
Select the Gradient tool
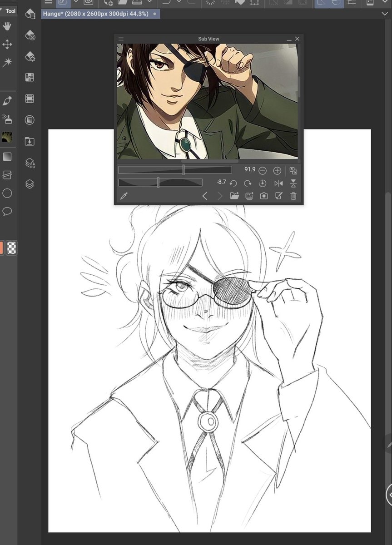7,157
